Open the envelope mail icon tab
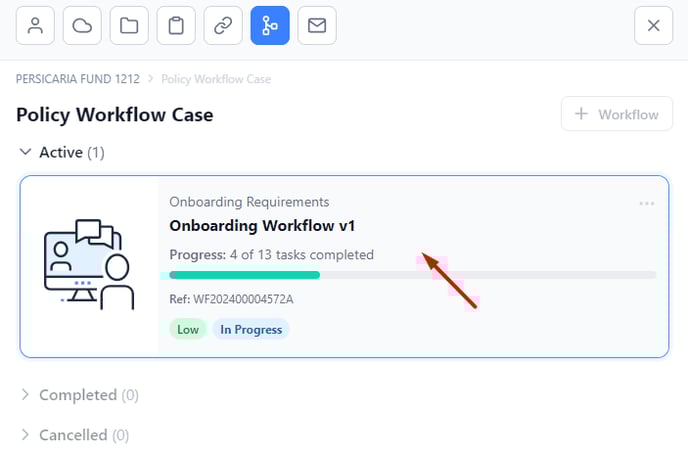This screenshot has height=455, width=688. [x=317, y=25]
